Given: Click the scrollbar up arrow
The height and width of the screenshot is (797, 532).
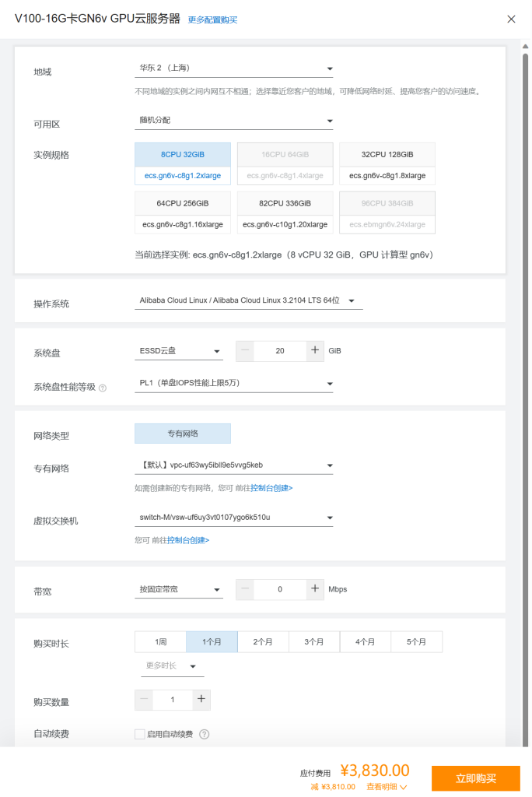Looking at the screenshot, I should pos(526,46).
